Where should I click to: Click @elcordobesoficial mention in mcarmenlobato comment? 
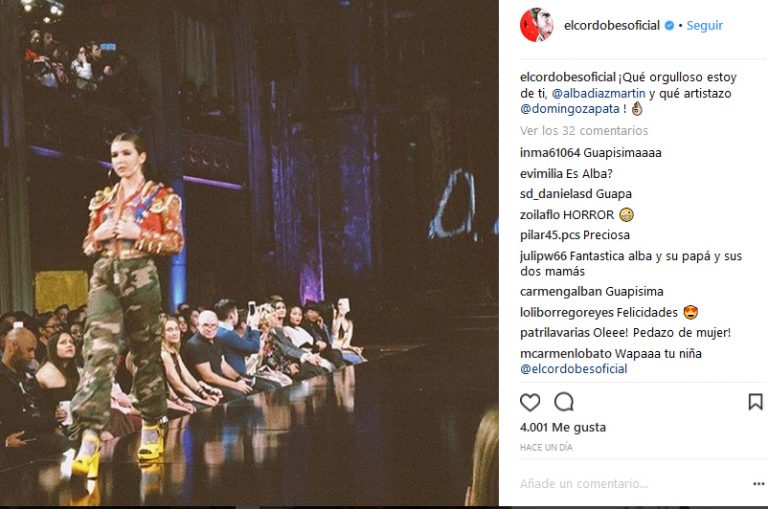pyautogui.click(x=574, y=369)
